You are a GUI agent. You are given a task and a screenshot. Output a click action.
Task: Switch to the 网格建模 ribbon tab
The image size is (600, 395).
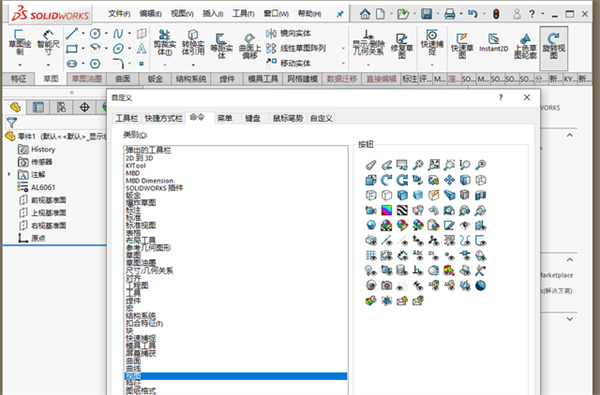click(x=302, y=79)
